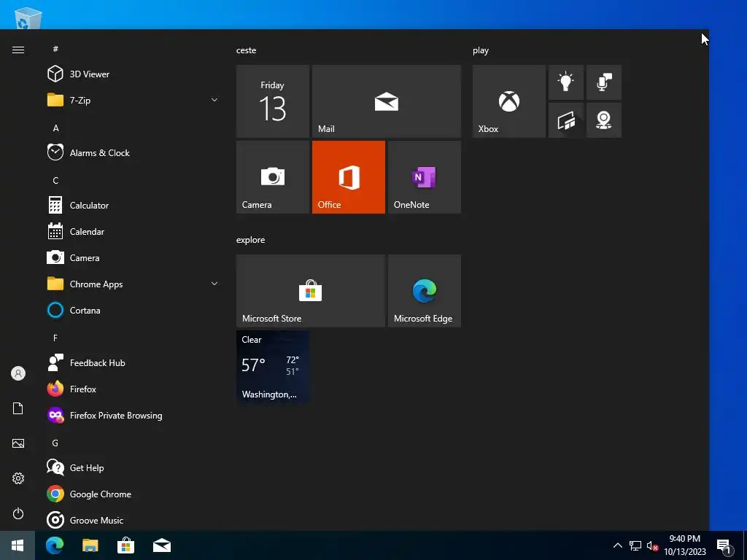Open 3D Viewer from app list
Image resolution: width=747 pixels, height=560 pixels.
(133, 74)
